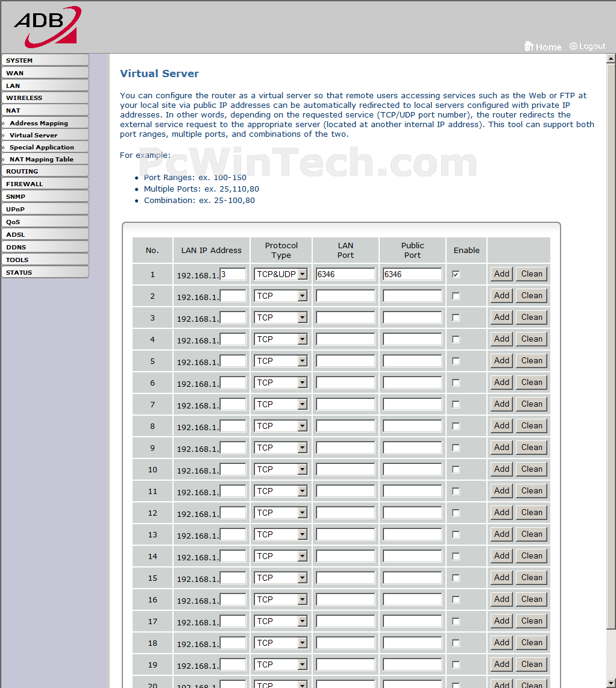The image size is (616, 688).
Task: Check Enable for rule 13
Action: point(456,534)
